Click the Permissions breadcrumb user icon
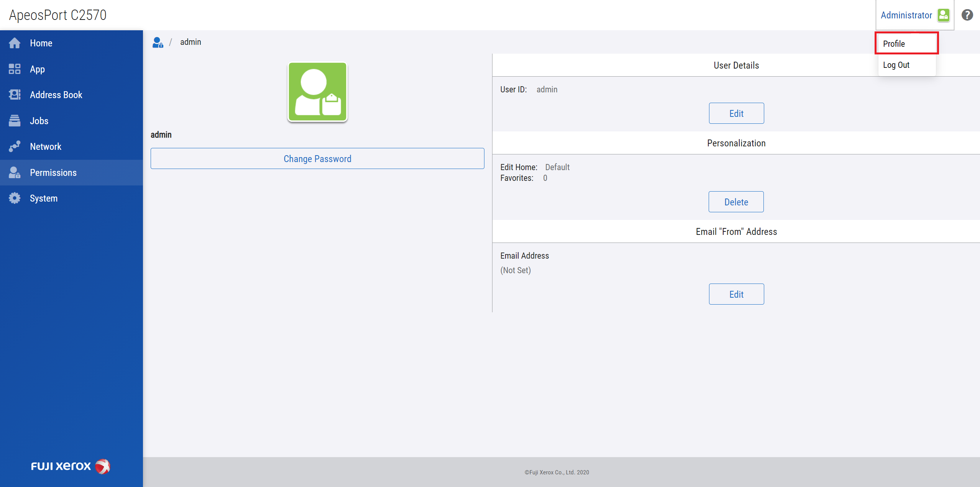980x487 pixels. point(158,42)
